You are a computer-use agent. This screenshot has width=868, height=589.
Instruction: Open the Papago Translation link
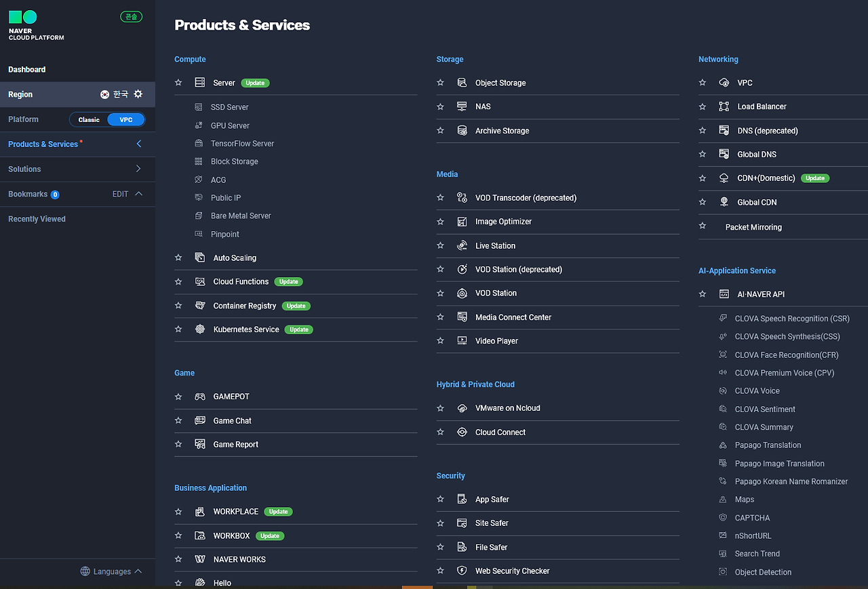[768, 445]
